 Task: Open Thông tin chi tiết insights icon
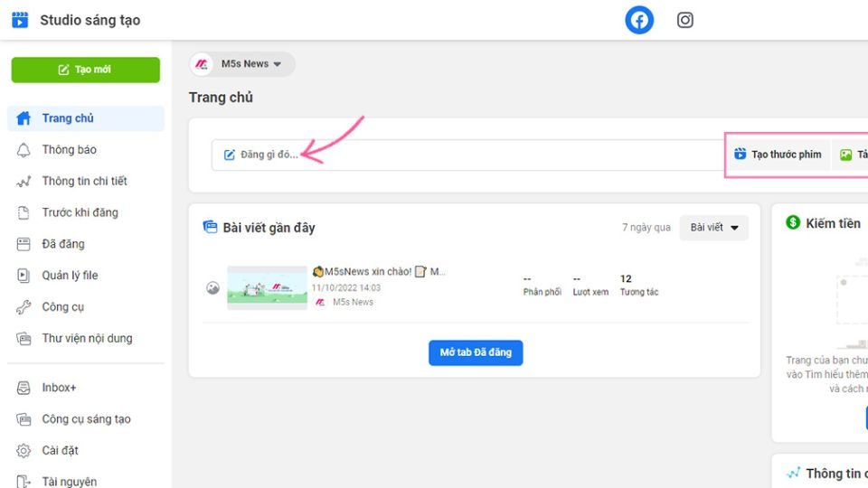(x=24, y=182)
